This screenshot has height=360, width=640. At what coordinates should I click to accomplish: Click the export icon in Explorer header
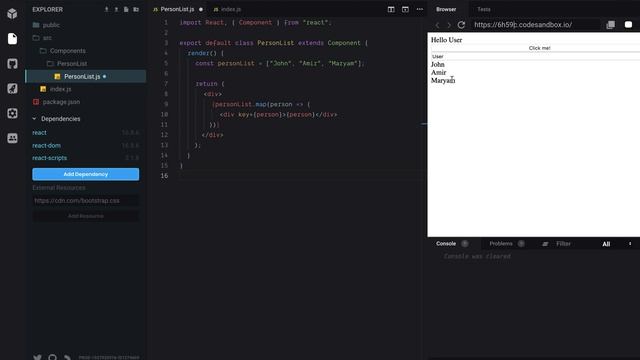click(116, 9)
